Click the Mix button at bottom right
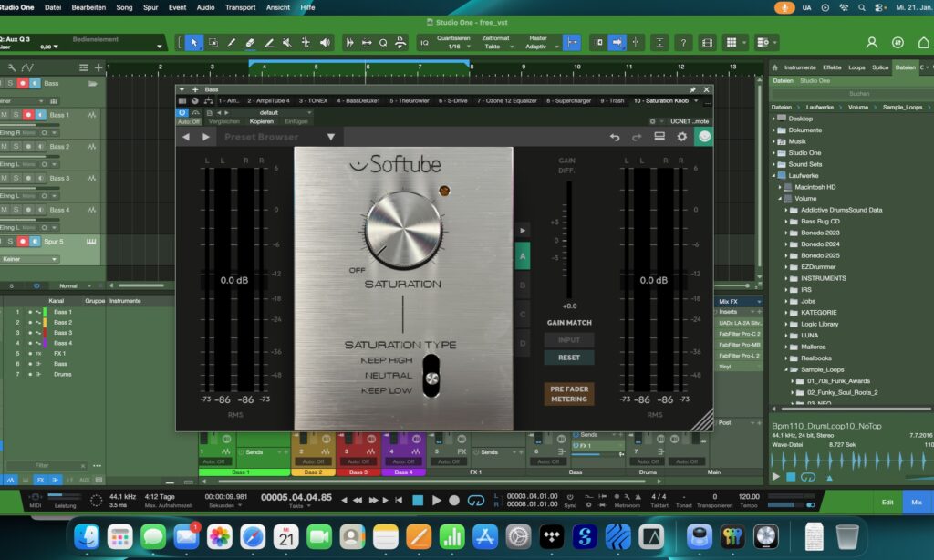This screenshot has width=934, height=560. pos(916,502)
